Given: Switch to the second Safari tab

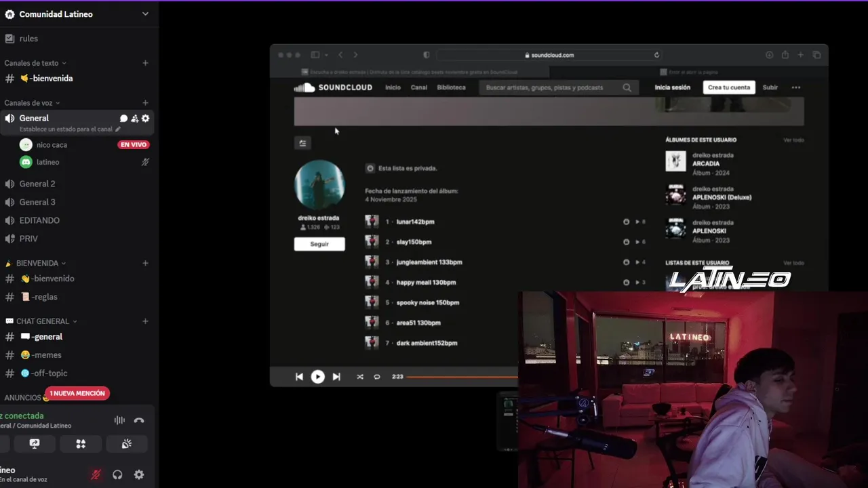Looking at the screenshot, I should click(688, 72).
